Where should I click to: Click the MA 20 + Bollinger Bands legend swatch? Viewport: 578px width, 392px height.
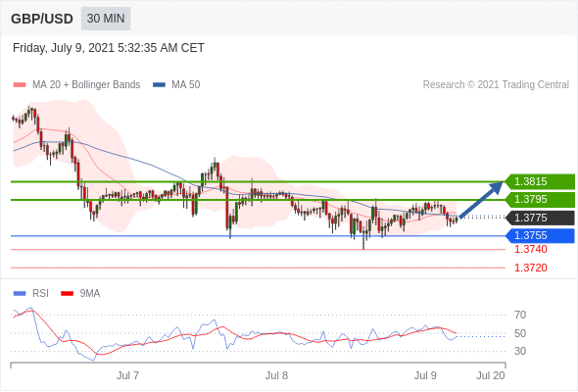(x=20, y=85)
